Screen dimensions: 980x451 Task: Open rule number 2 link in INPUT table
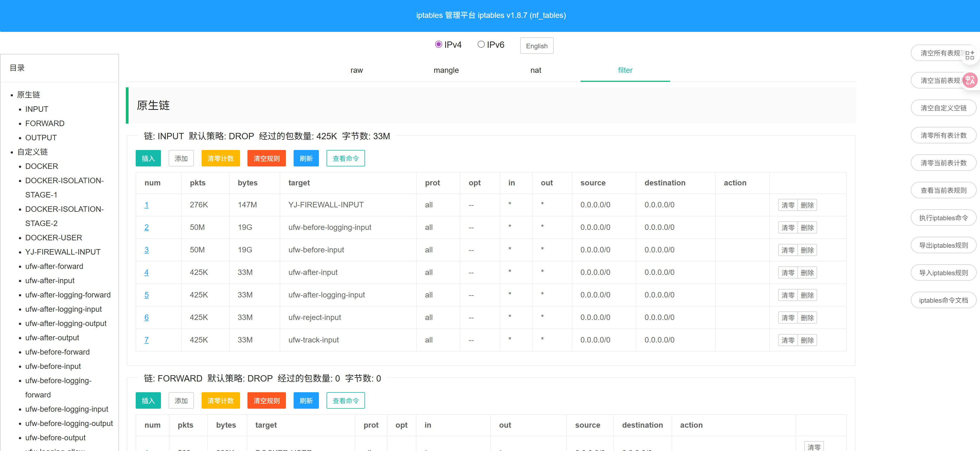(146, 227)
